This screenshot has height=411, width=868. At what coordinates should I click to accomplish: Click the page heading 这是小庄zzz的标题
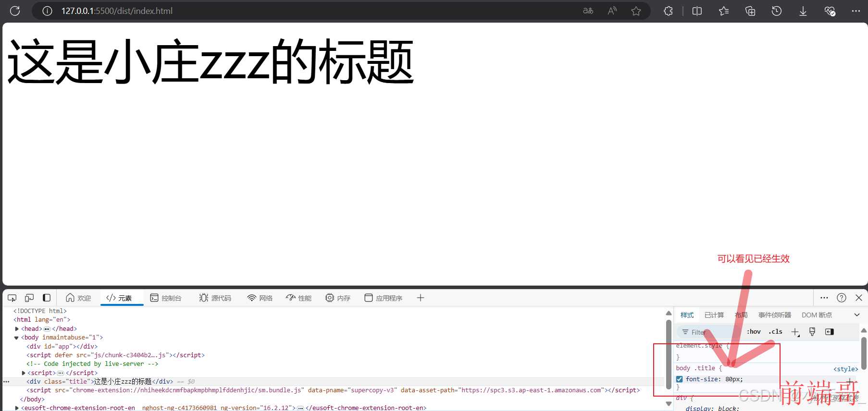pos(211,61)
